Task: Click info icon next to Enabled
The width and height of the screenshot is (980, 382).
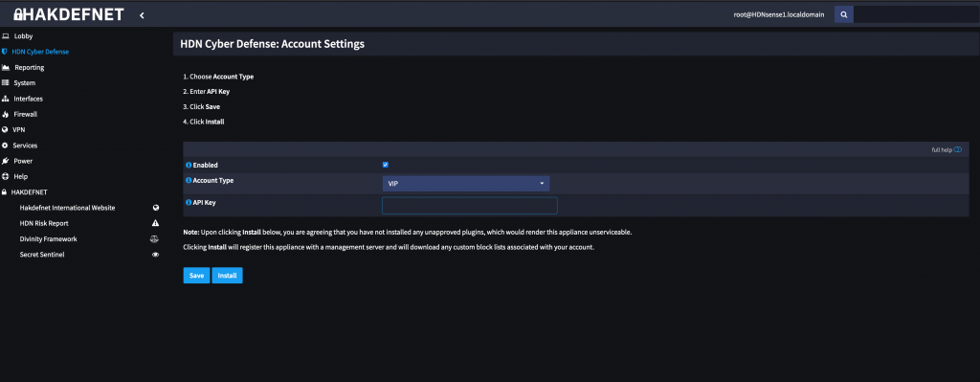Action: [x=189, y=165]
